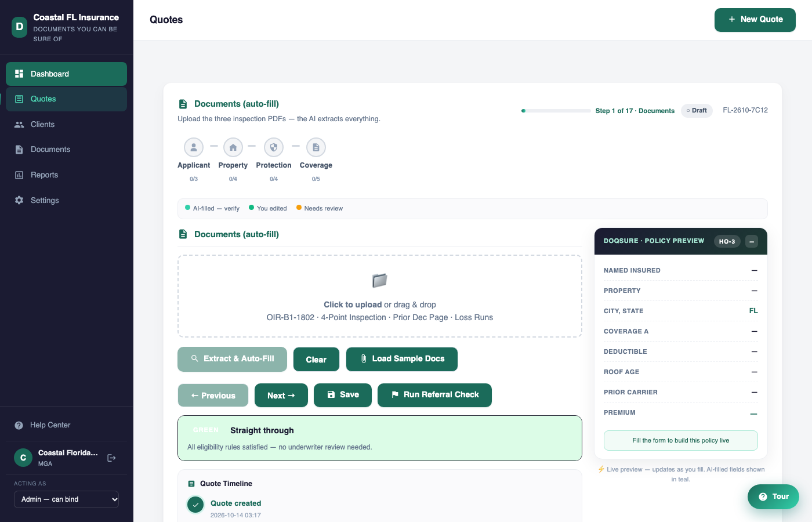812x522 pixels.
Task: Start the Tour
Action: coord(773,496)
